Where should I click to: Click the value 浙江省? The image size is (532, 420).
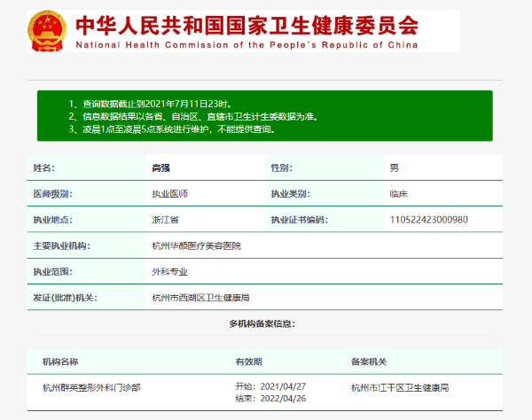(165, 220)
